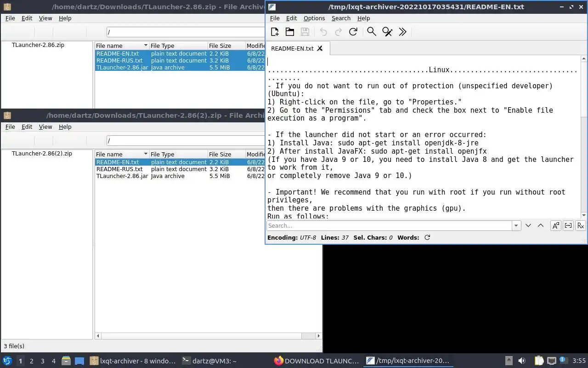Open the LXQt start menu icon
This screenshot has width=588, height=368.
click(7, 361)
